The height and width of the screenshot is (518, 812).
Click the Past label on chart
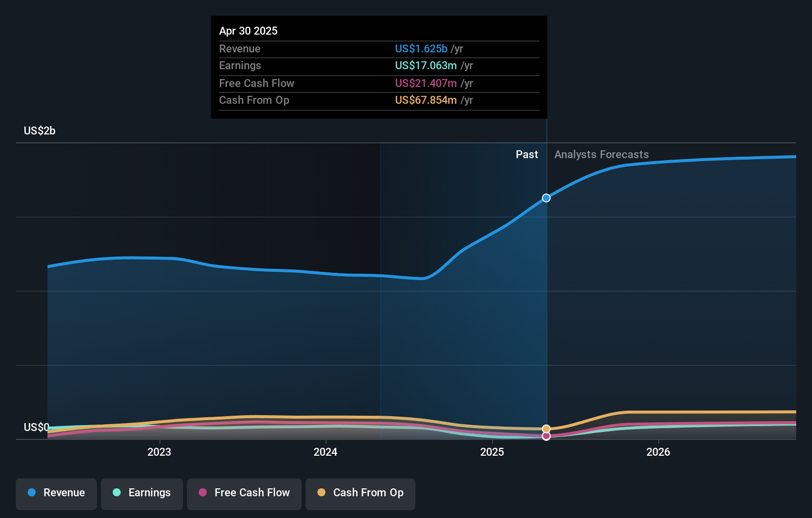[x=527, y=154]
